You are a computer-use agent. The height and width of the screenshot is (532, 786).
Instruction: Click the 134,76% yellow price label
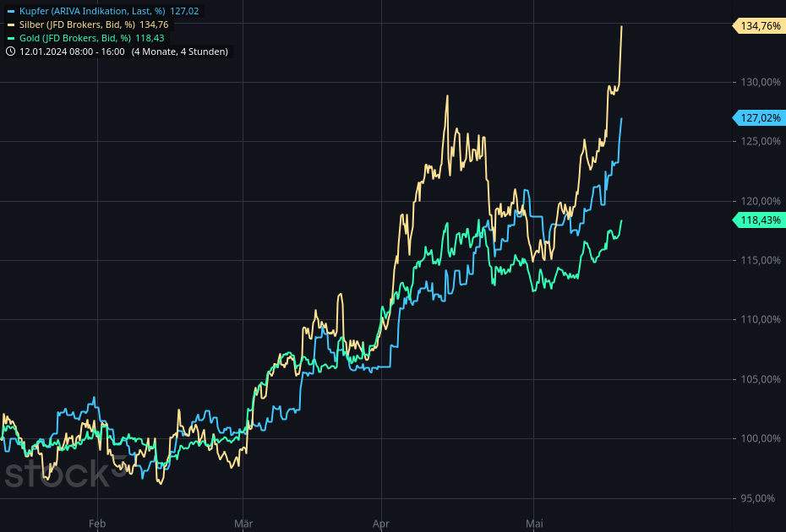(759, 25)
